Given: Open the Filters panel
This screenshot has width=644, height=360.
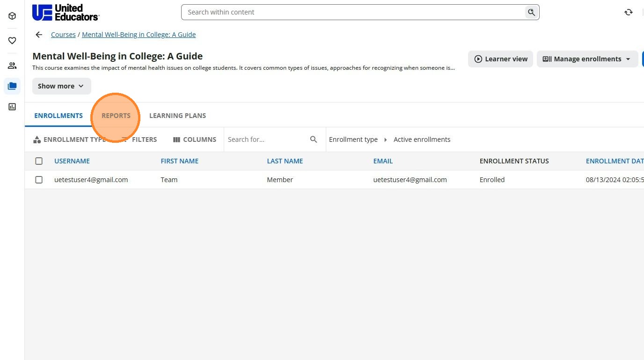Looking at the screenshot, I should (x=139, y=140).
